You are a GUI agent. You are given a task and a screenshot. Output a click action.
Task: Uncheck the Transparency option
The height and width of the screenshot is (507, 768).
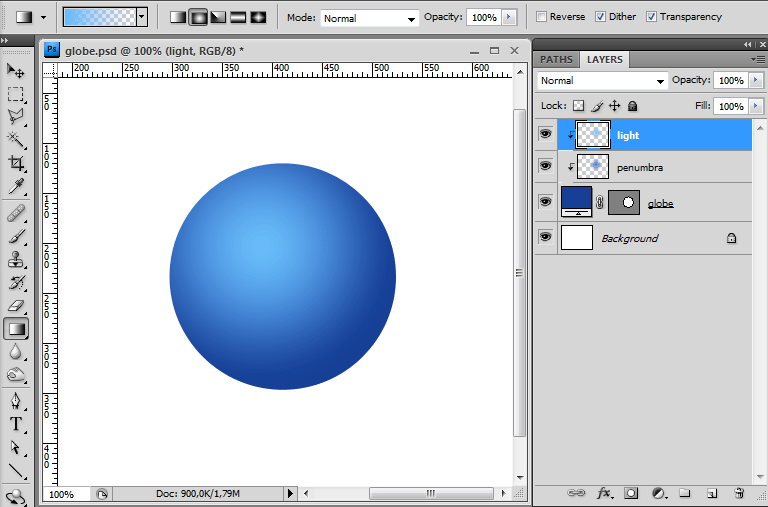pos(652,17)
